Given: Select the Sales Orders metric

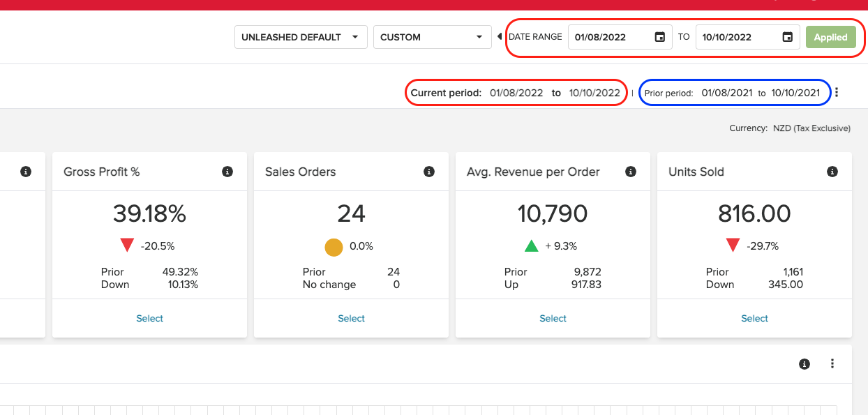Looking at the screenshot, I should pyautogui.click(x=351, y=318).
